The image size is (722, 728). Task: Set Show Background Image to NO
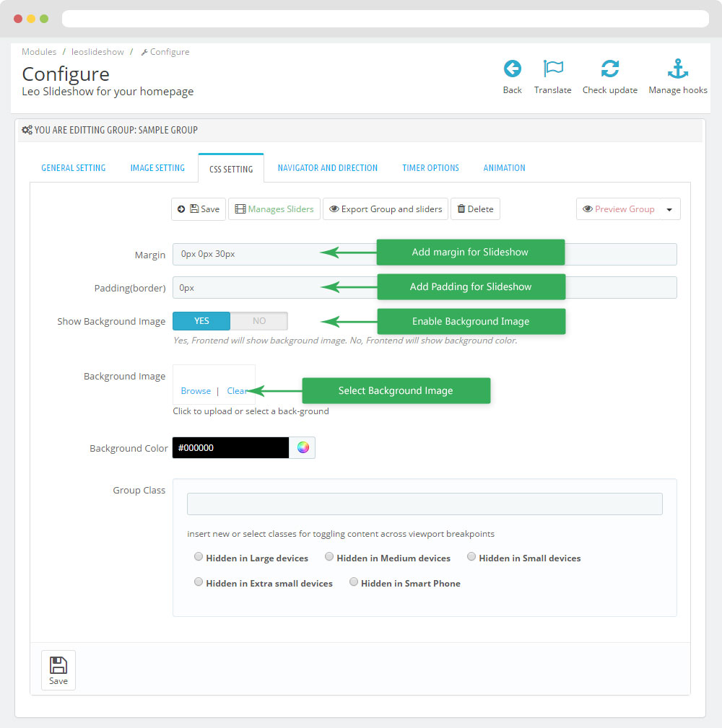click(259, 321)
